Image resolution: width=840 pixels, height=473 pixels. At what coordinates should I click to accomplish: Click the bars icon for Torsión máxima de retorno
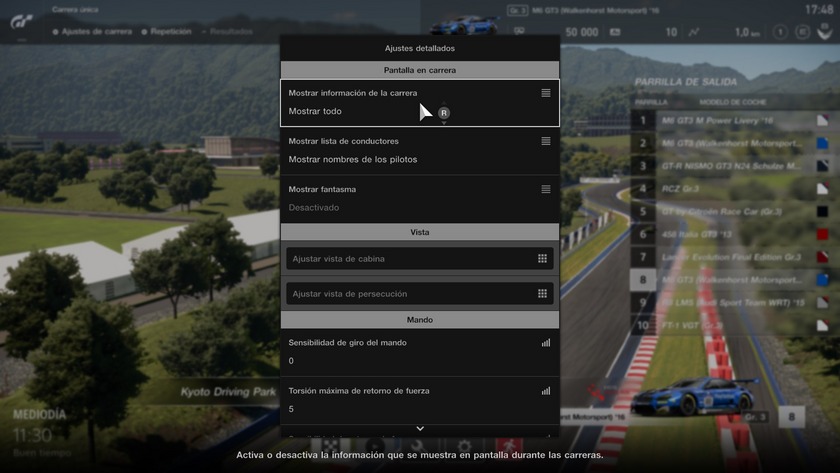545,391
